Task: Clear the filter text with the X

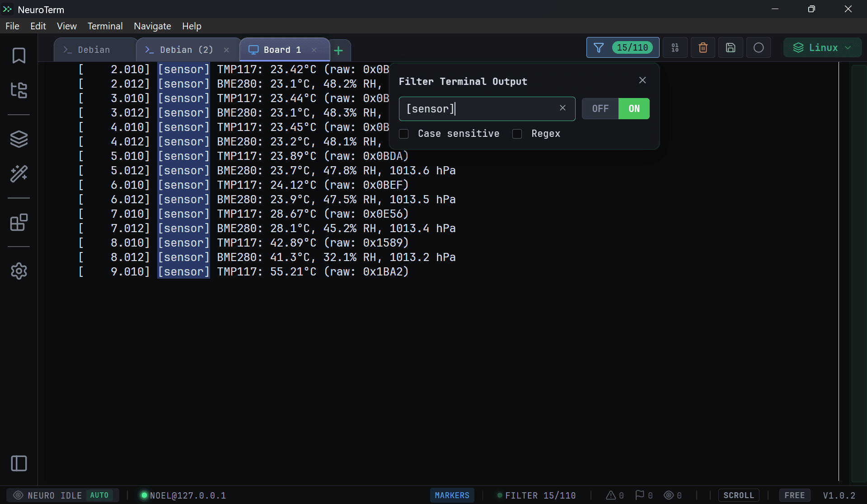Action: 562,108
